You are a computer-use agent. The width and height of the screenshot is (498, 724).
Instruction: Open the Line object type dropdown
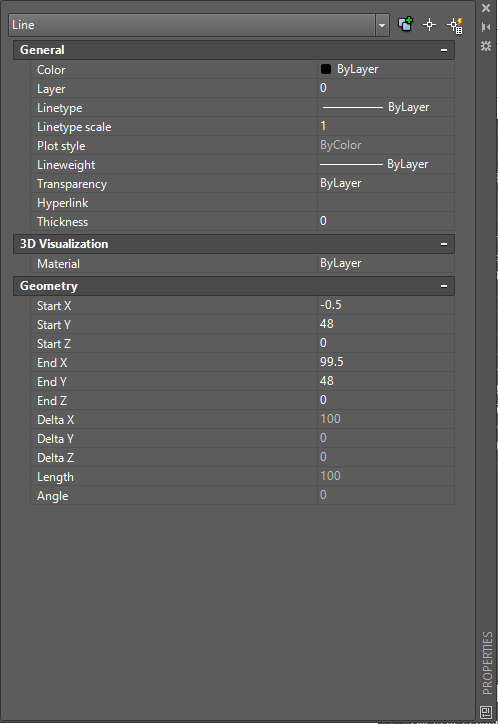coord(382,25)
